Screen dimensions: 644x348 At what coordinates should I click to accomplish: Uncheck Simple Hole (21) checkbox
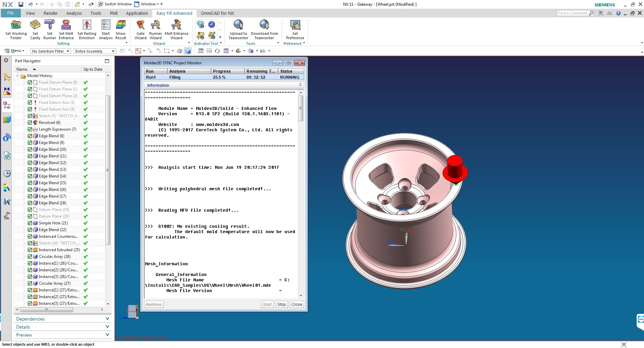click(30, 223)
